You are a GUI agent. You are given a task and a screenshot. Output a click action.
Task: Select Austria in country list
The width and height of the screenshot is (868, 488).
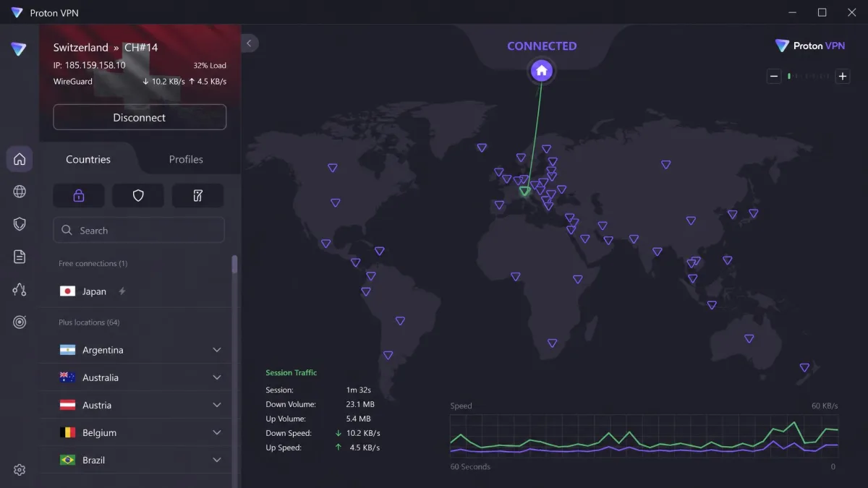pyautogui.click(x=136, y=405)
